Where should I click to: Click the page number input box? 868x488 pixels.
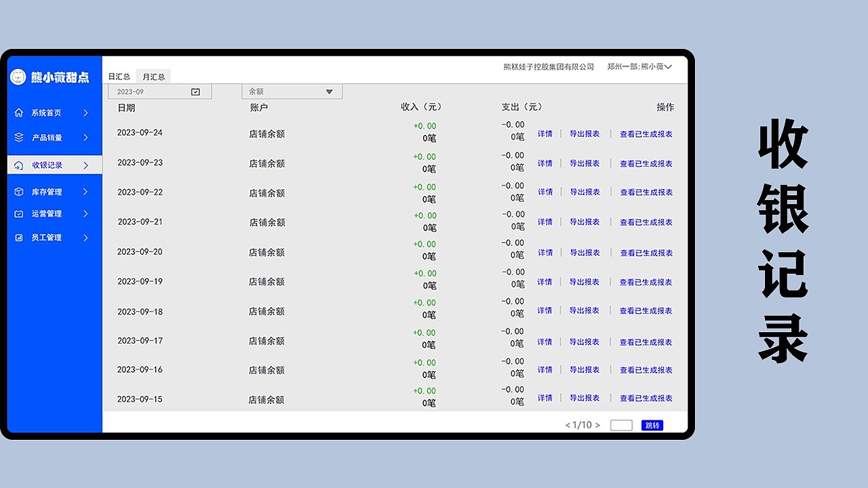[621, 426]
